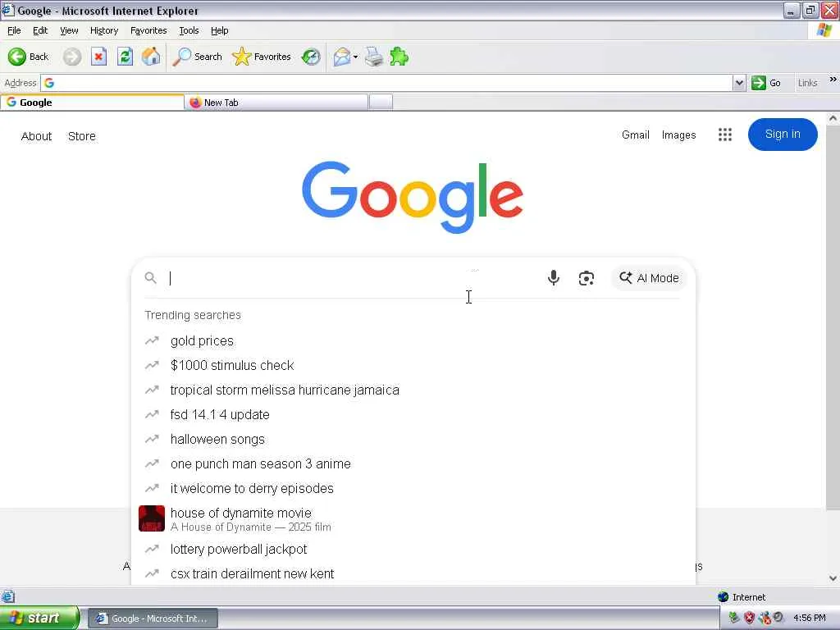The width and height of the screenshot is (840, 630).
Task: Click the House of Dynamite movie thumbnail
Action: (152, 518)
